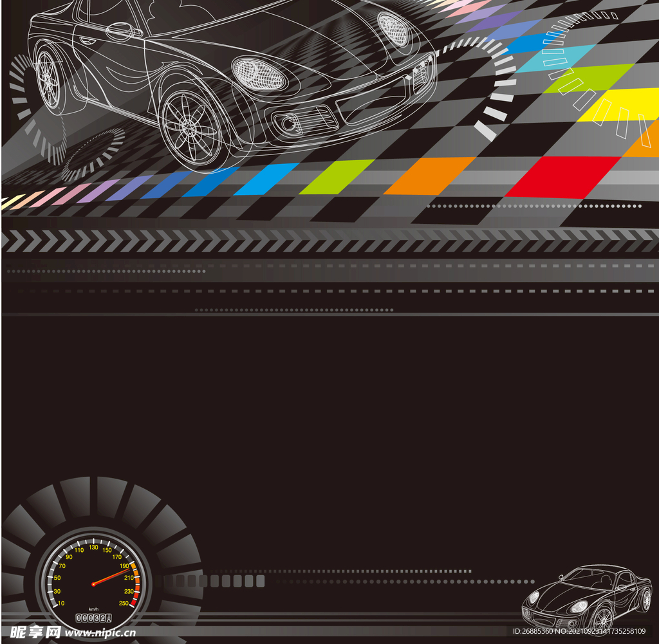This screenshot has height=644, width=659.
Task: Pick the bright yellow checkered tile
Action: [617, 105]
